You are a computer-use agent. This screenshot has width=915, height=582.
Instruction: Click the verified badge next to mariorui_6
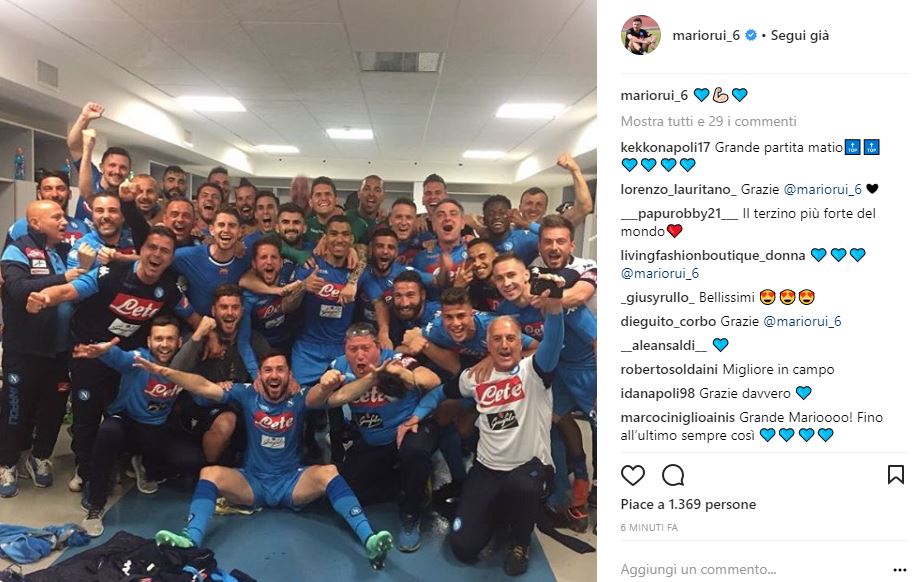click(x=751, y=36)
